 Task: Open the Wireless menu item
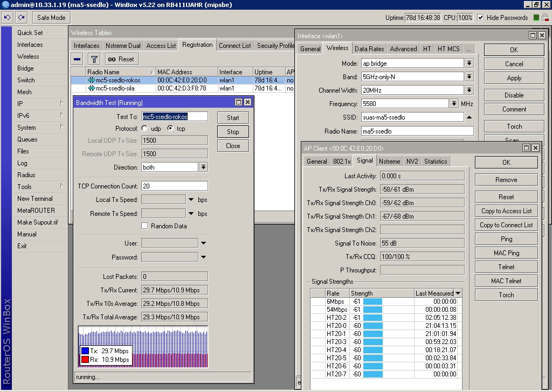click(28, 56)
